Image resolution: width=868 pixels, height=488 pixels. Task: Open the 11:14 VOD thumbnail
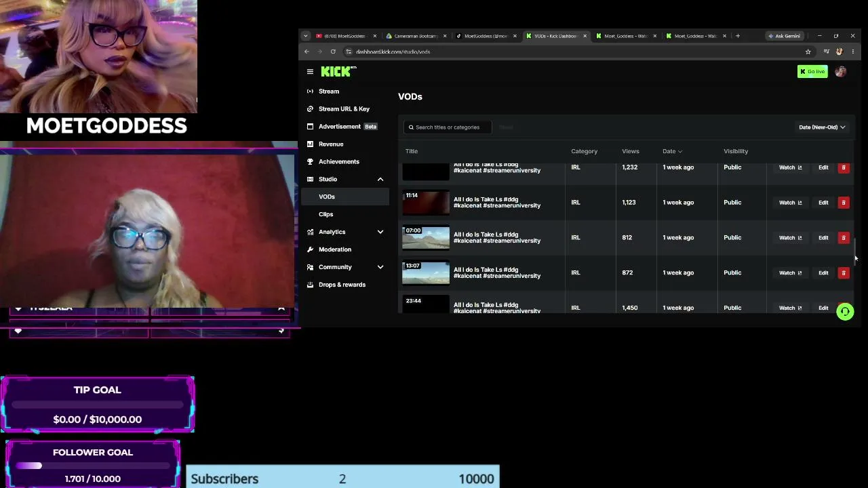pos(426,202)
